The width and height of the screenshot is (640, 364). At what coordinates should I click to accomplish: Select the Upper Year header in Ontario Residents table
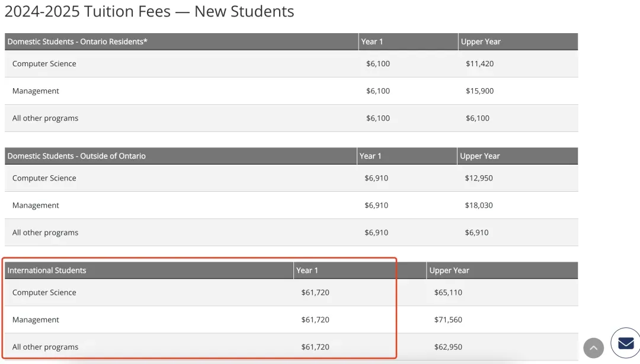pyautogui.click(x=481, y=41)
